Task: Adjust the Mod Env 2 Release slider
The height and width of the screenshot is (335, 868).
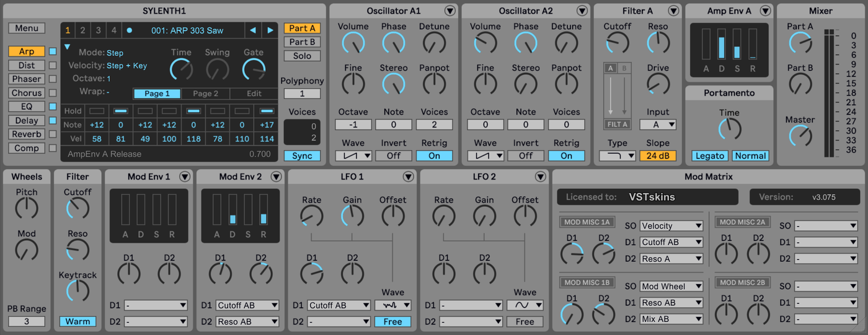Action: pos(263,210)
